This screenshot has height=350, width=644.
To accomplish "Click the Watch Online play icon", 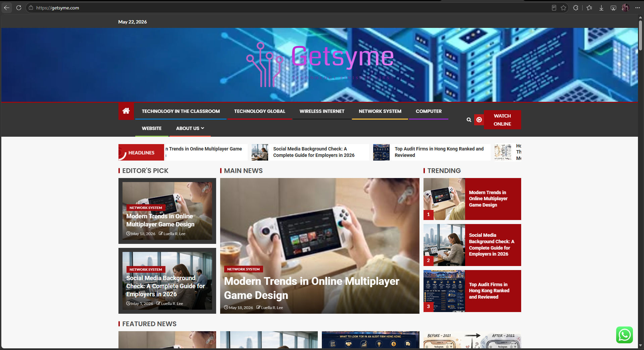I will tap(479, 120).
